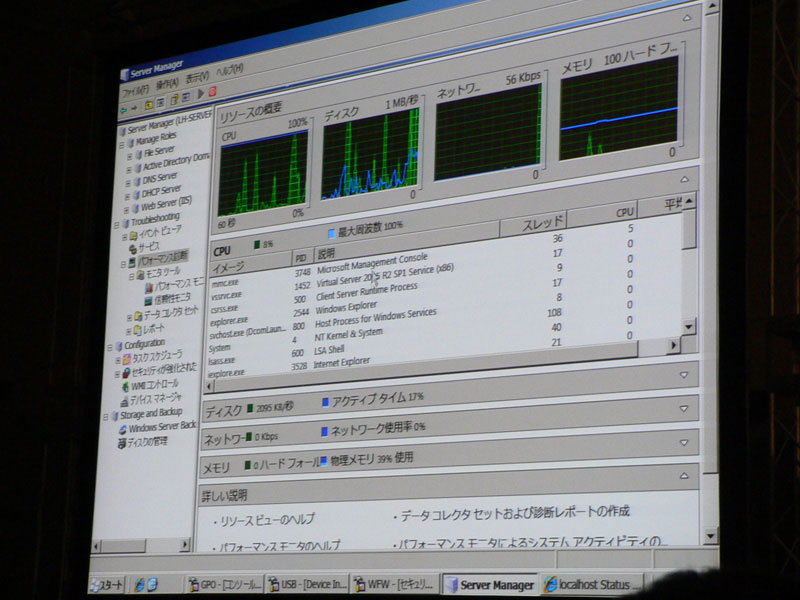Sort by イメージ column header

point(251,265)
